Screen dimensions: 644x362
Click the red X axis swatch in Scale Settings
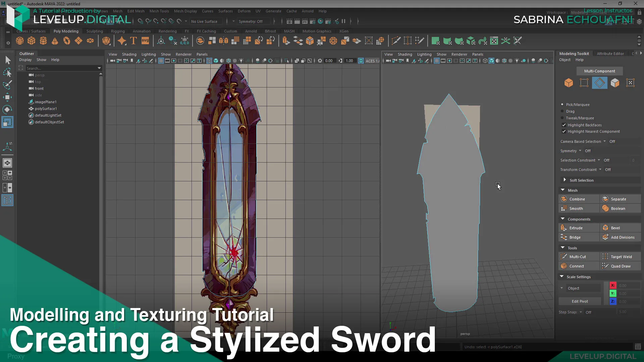613,285
